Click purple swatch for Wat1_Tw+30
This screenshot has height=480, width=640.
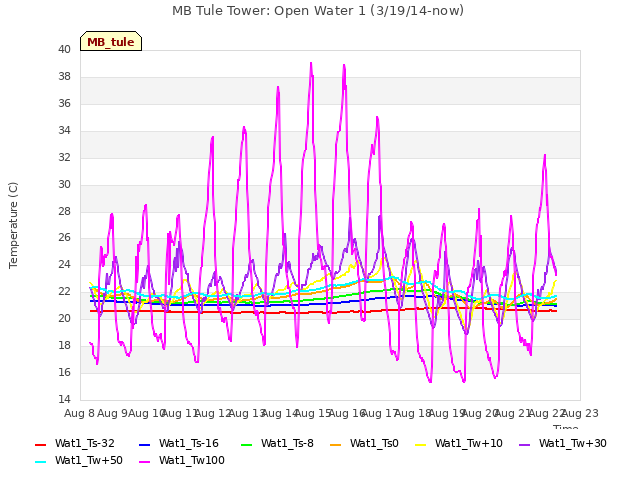coord(524,445)
